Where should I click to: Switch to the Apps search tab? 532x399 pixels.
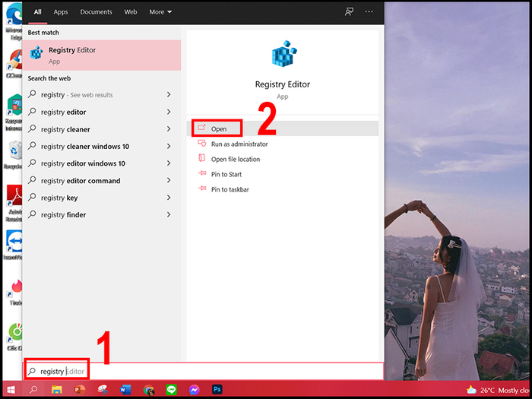coord(61,12)
